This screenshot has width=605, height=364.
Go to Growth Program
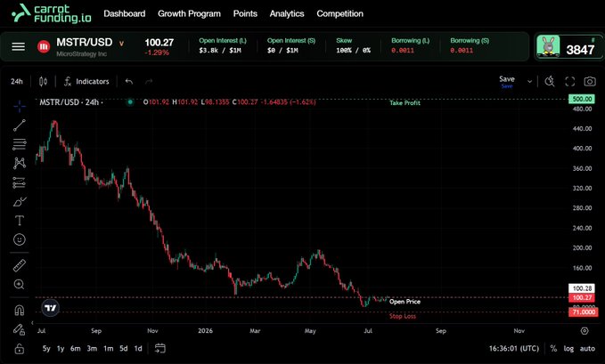tap(189, 13)
